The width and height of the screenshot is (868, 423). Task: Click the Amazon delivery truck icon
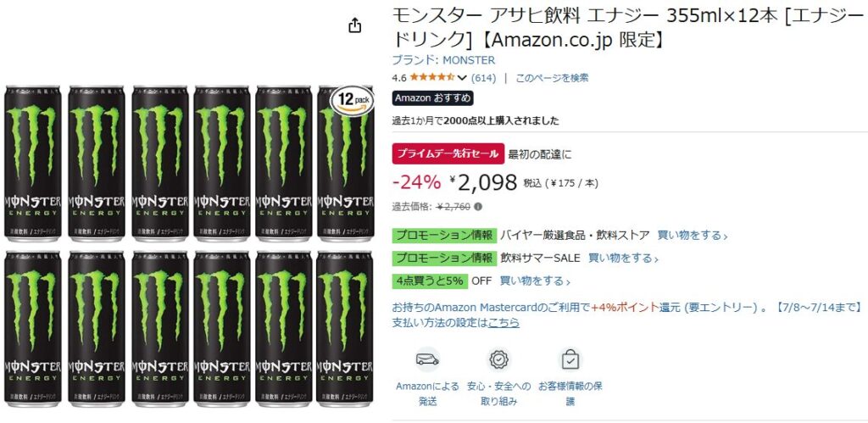[427, 360]
